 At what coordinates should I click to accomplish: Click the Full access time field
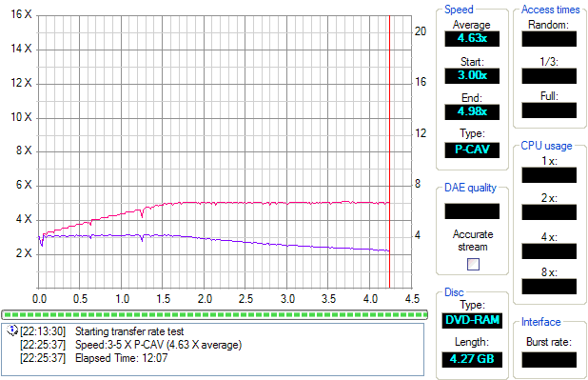tap(549, 110)
